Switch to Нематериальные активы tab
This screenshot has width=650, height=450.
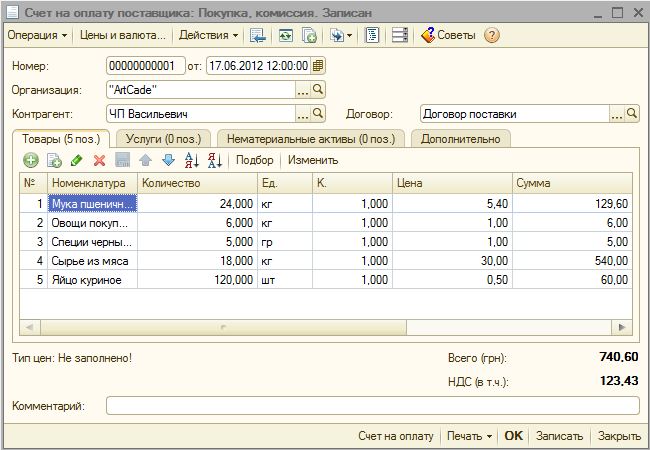(x=310, y=139)
